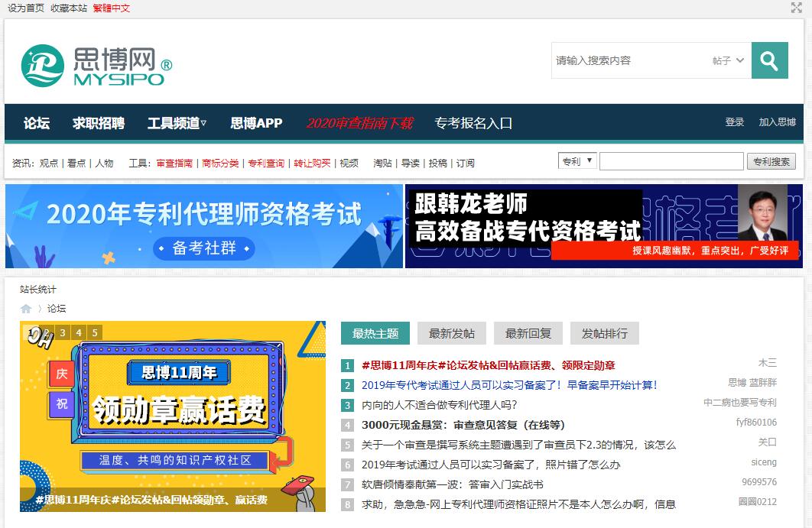Click 论坛 in the breadcrumb

tap(57, 309)
